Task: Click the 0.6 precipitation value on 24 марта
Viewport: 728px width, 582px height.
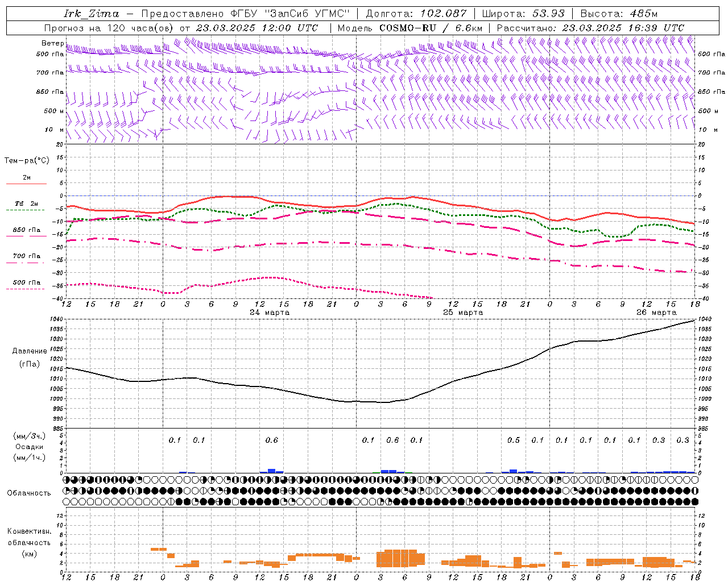Action: click(272, 440)
